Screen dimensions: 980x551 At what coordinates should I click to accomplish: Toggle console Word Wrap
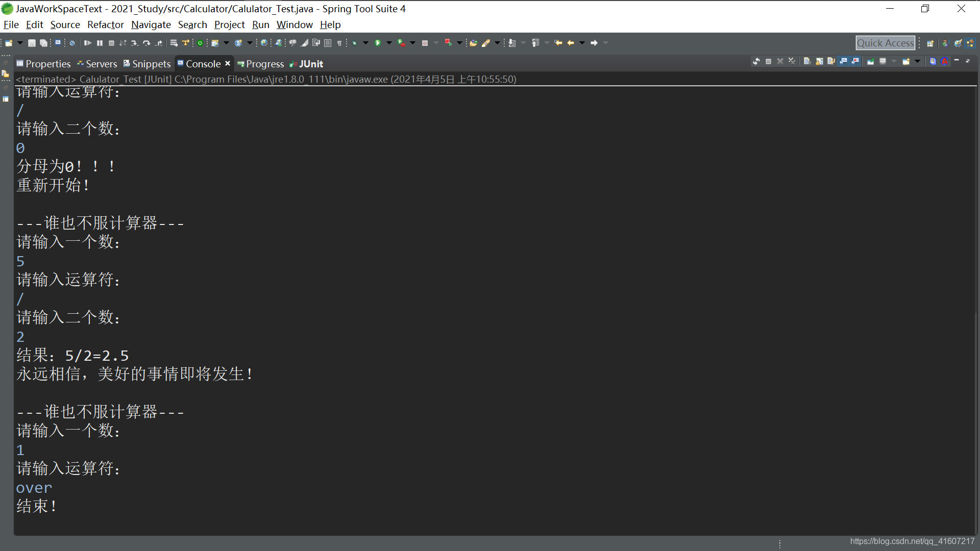click(831, 61)
